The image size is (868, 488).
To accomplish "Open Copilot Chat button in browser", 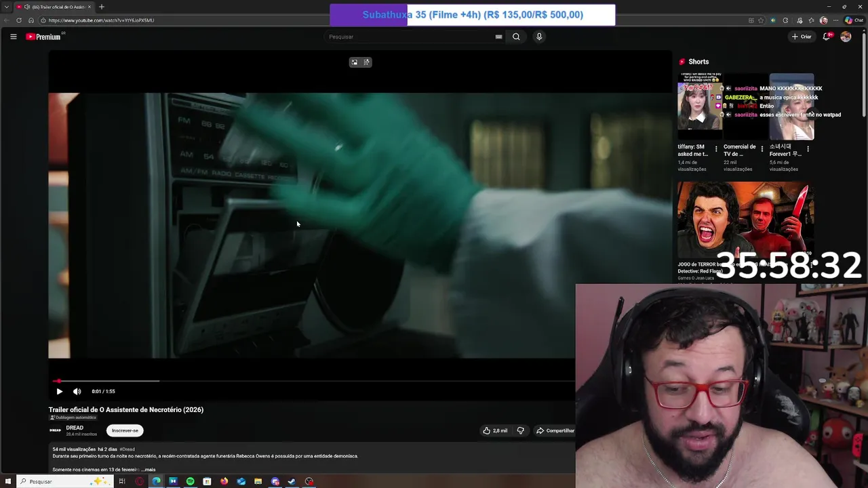I will [x=854, y=20].
